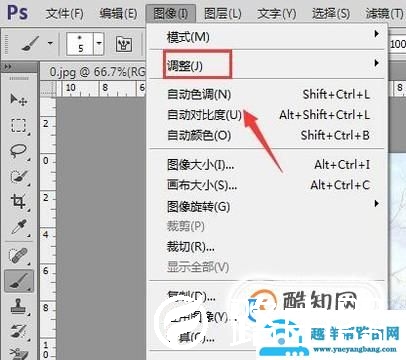This screenshot has width=406, height=360.
Task: Select the Move tool
Action: (18, 99)
